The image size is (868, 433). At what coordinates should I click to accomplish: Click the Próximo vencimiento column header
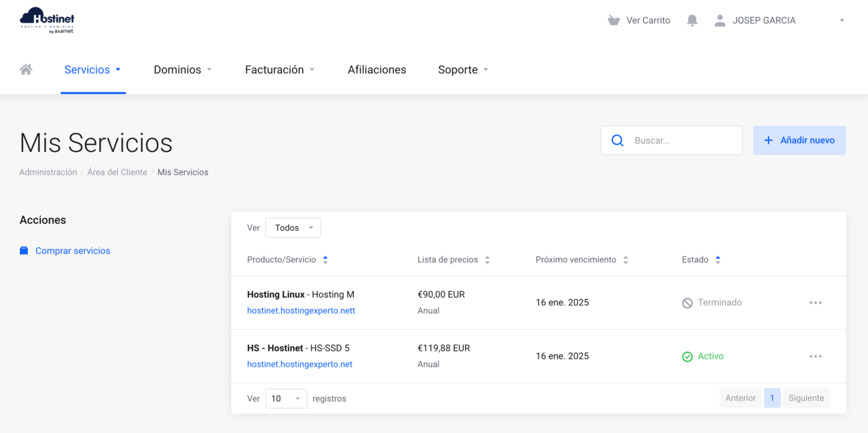pyautogui.click(x=576, y=260)
